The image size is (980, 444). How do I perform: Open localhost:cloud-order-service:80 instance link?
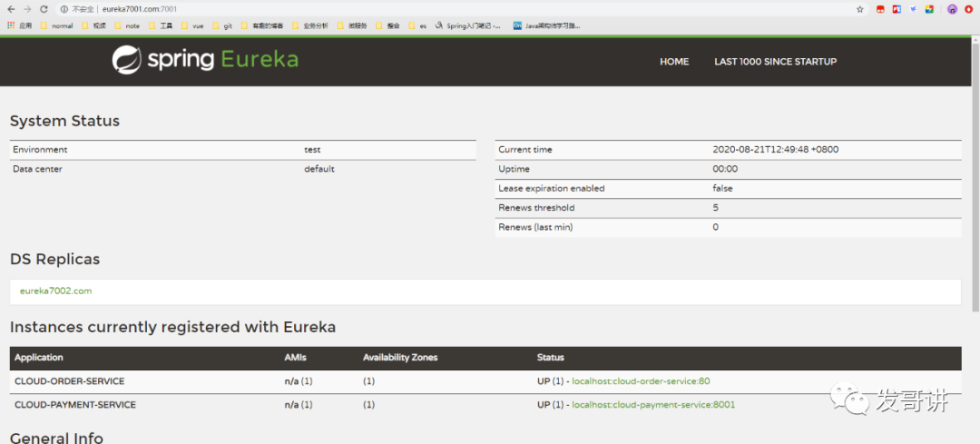tap(642, 380)
